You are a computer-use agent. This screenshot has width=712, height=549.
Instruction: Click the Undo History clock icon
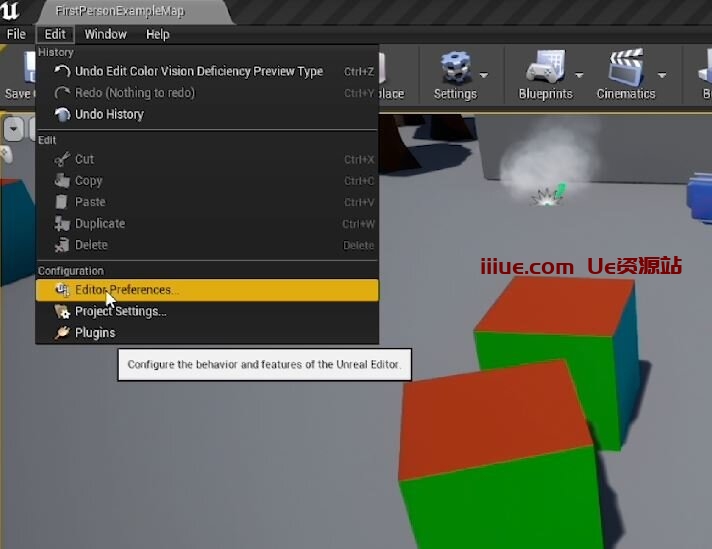(x=62, y=114)
